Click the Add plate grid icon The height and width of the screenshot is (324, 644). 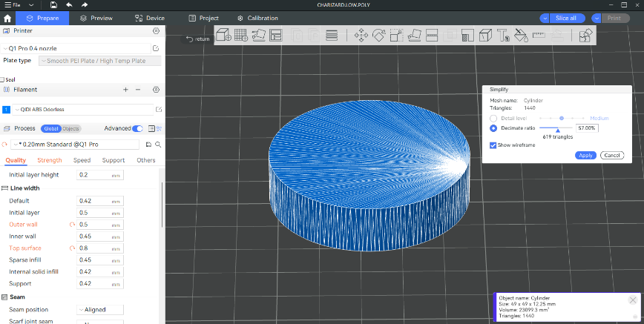pyautogui.click(x=241, y=35)
